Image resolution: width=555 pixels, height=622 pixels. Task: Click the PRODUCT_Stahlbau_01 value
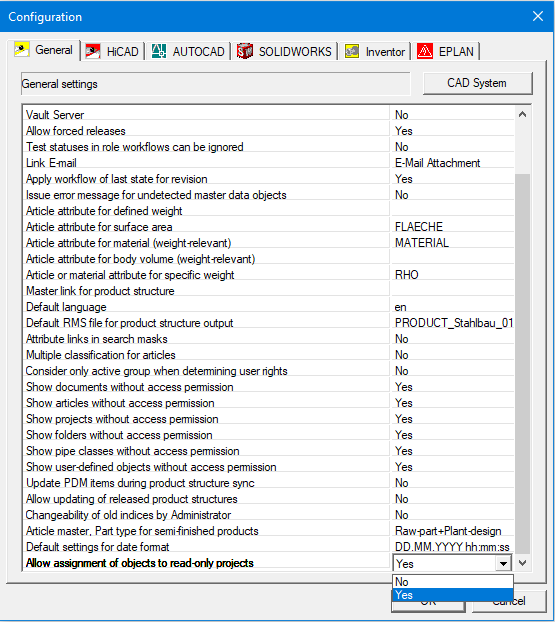454,323
